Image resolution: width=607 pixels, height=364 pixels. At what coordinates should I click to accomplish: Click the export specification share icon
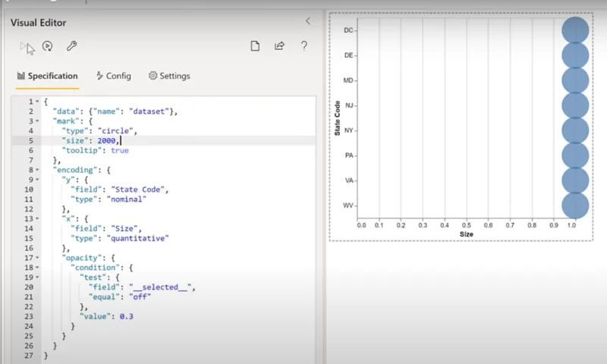(x=279, y=46)
